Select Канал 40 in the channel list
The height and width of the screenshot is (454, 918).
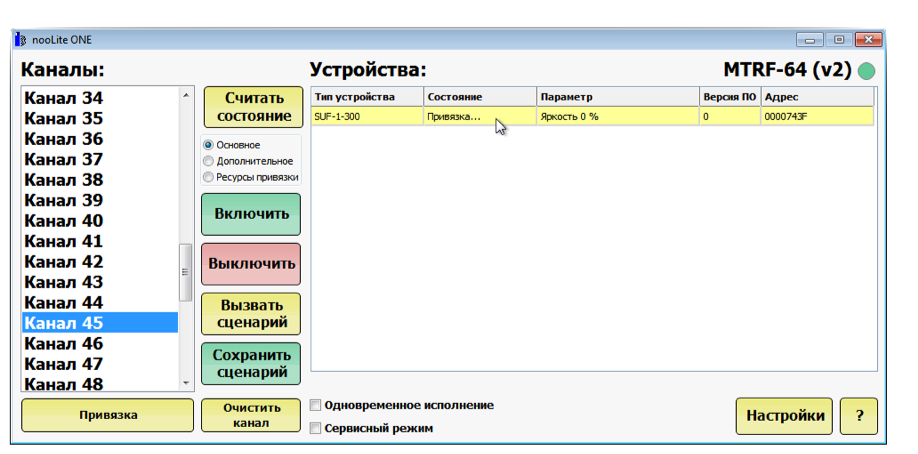(x=100, y=221)
